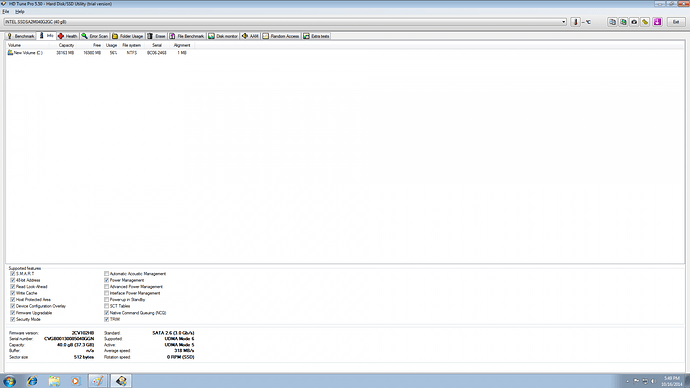The image size is (690, 388).
Task: Switch to the Health tab
Action: coord(68,36)
